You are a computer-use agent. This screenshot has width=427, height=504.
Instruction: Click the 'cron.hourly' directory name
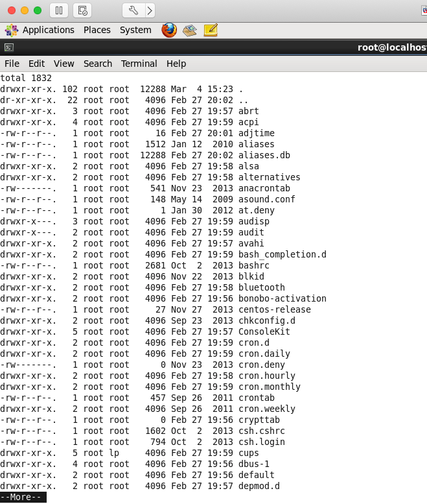(x=267, y=376)
